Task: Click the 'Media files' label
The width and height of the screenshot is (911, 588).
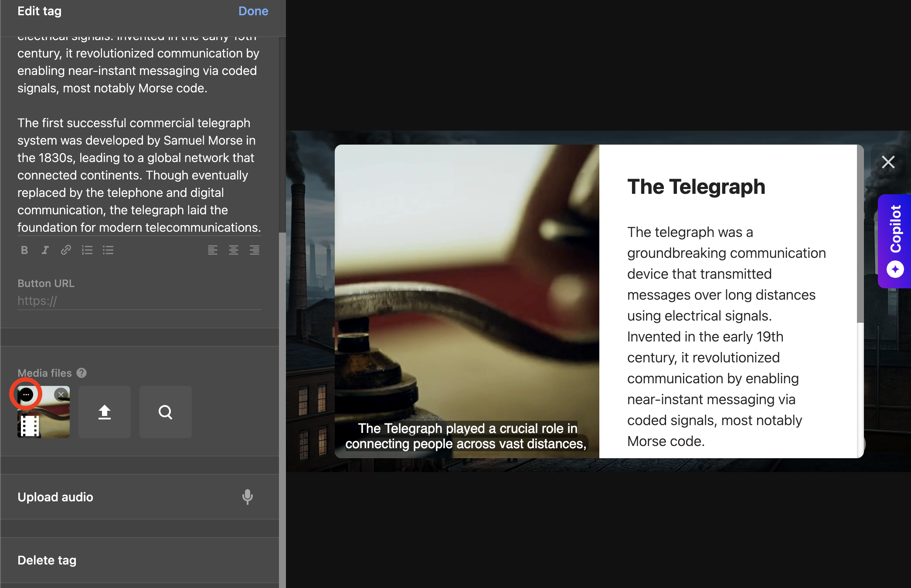Action: tap(44, 373)
